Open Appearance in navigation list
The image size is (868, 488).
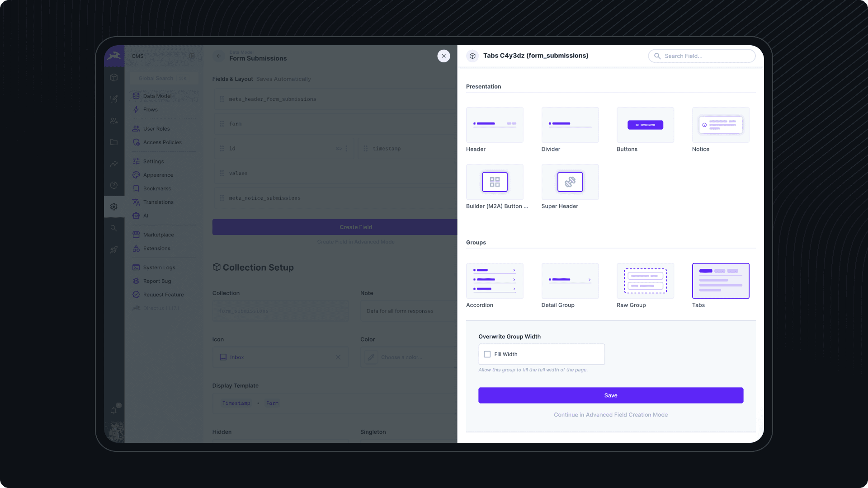point(165,175)
